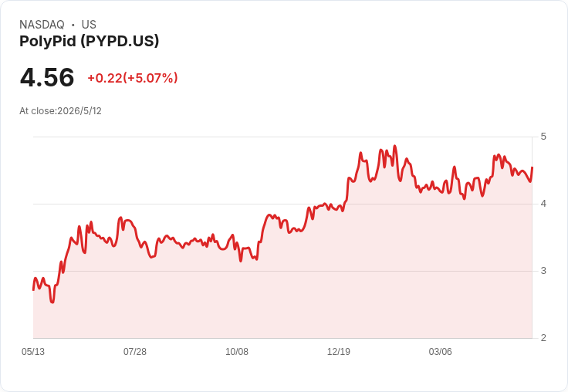Select the NASDAQ exchange label
The image size is (568, 392).
point(42,25)
